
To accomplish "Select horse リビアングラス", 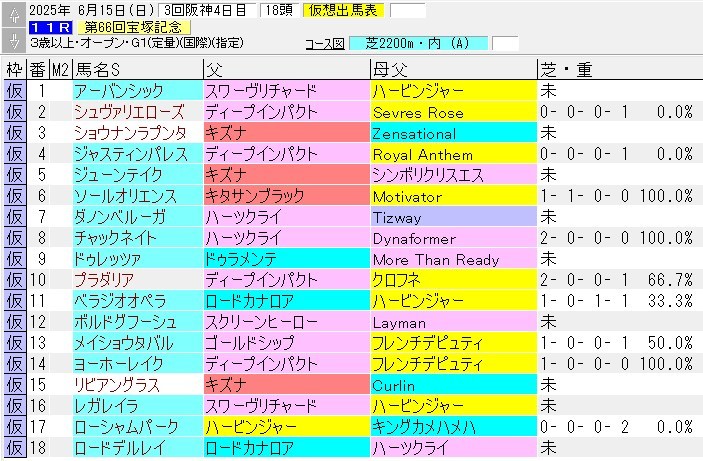I will point(138,385).
